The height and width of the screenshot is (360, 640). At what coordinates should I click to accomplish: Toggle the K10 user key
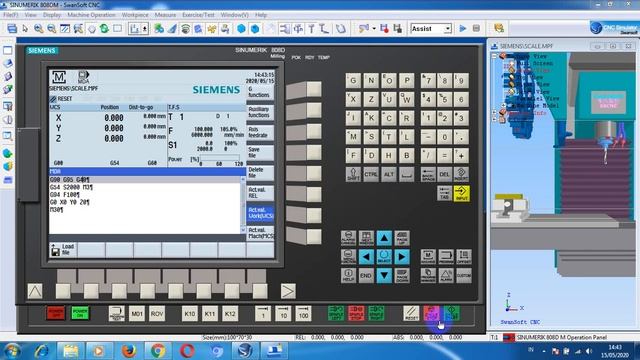click(x=190, y=313)
